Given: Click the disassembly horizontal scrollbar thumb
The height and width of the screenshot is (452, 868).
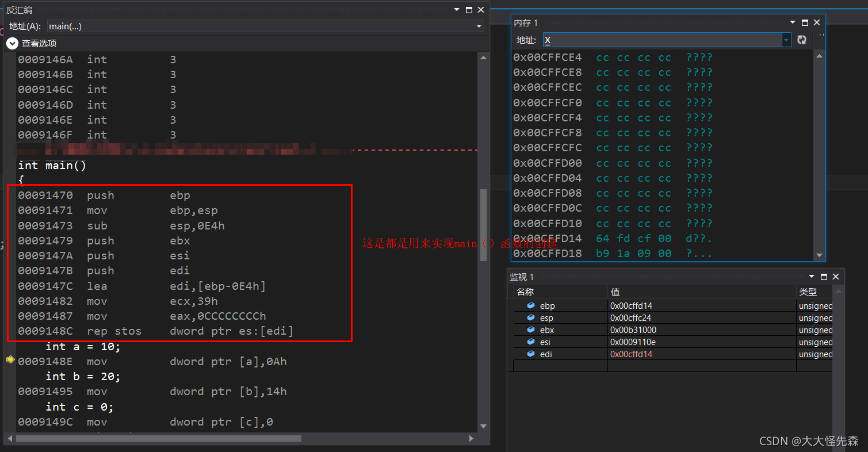Looking at the screenshot, I should click(x=159, y=438).
